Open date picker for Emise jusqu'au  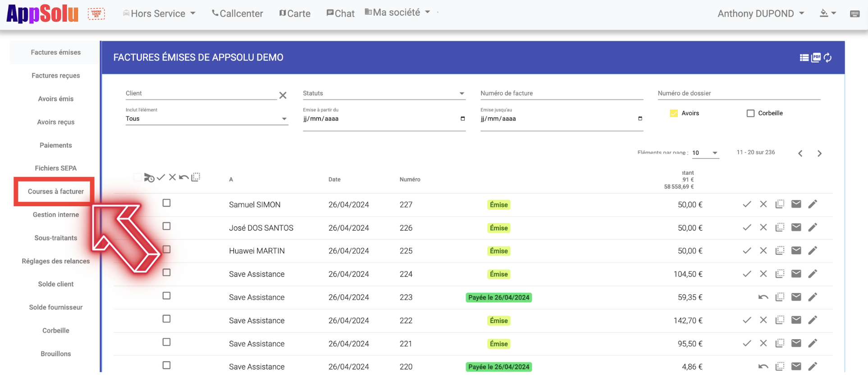(640, 119)
